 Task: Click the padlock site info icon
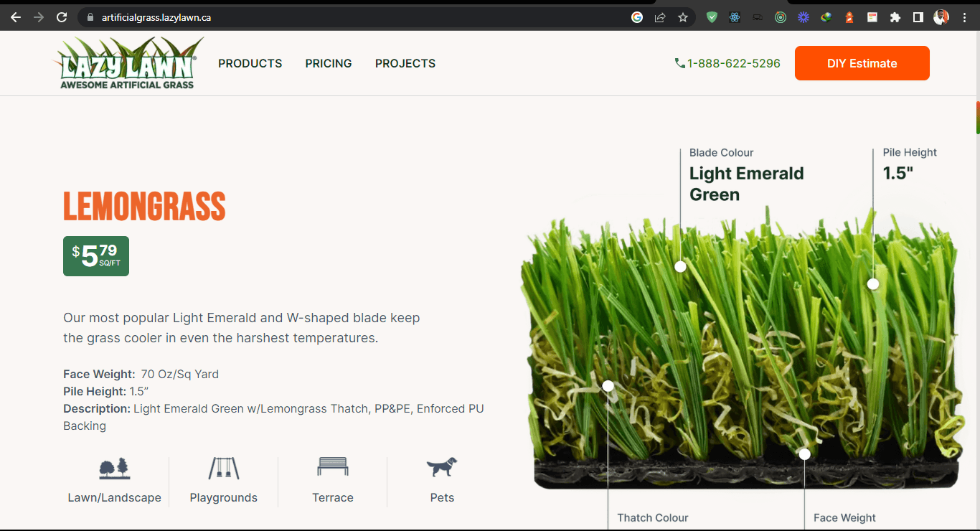coord(90,17)
